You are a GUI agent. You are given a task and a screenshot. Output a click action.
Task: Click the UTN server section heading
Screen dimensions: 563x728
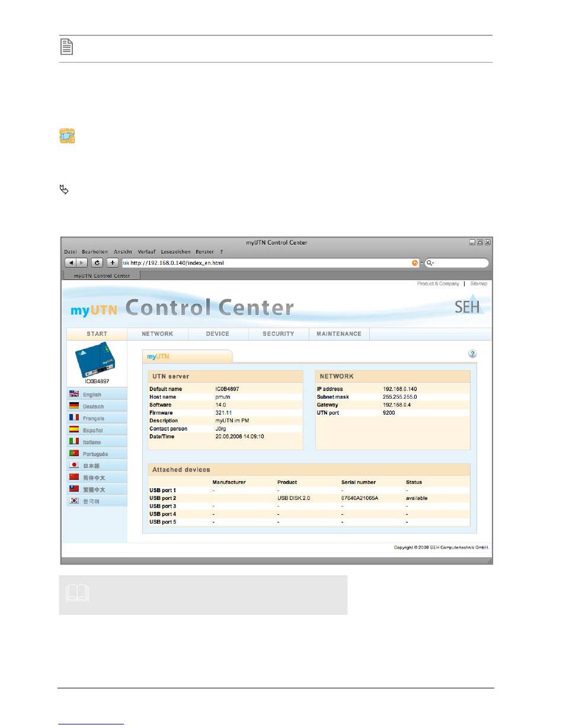coord(171,376)
